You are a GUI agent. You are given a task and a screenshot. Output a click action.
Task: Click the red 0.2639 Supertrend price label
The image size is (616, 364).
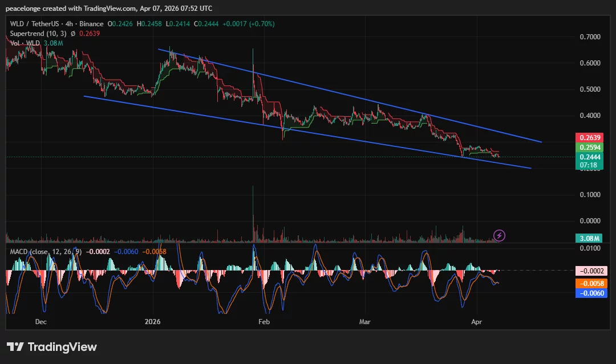point(590,138)
